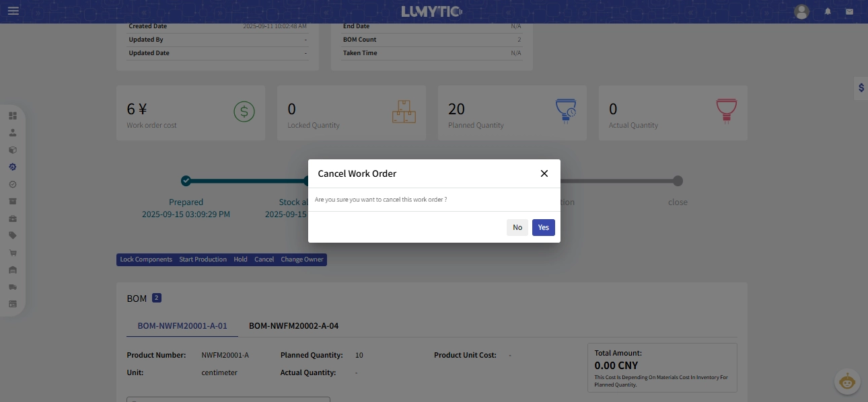Click the shopping cart sidebar icon

[x=13, y=252]
